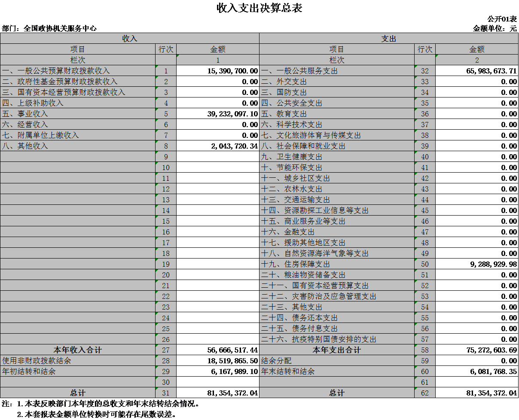Click footnote 本表反映部门本年度的总收支和年末结转结余情况
Screen dimensions: 519x420
point(108,404)
